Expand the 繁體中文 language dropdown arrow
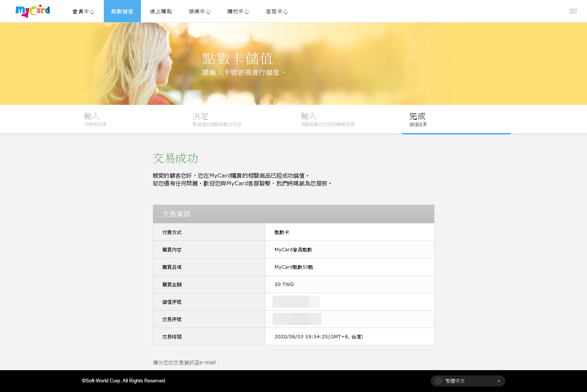The height and width of the screenshot is (392, 587). click(498, 381)
